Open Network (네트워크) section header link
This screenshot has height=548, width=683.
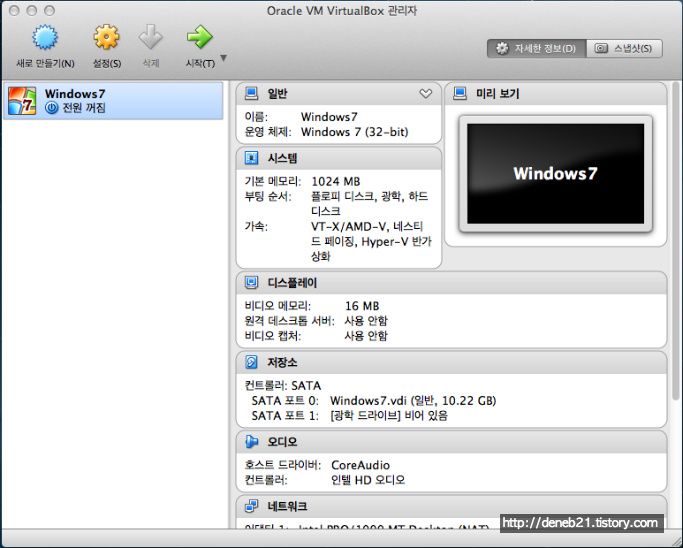pos(287,506)
